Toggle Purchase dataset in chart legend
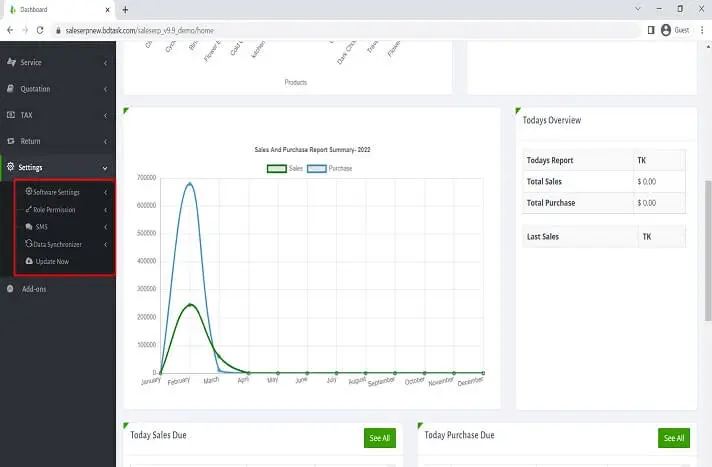This screenshot has width=712, height=467. (x=317, y=168)
